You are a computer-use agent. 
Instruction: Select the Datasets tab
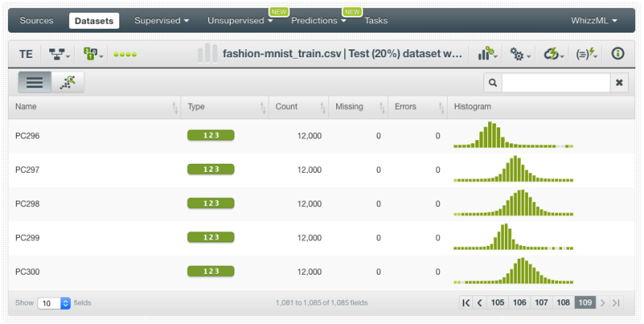point(94,21)
